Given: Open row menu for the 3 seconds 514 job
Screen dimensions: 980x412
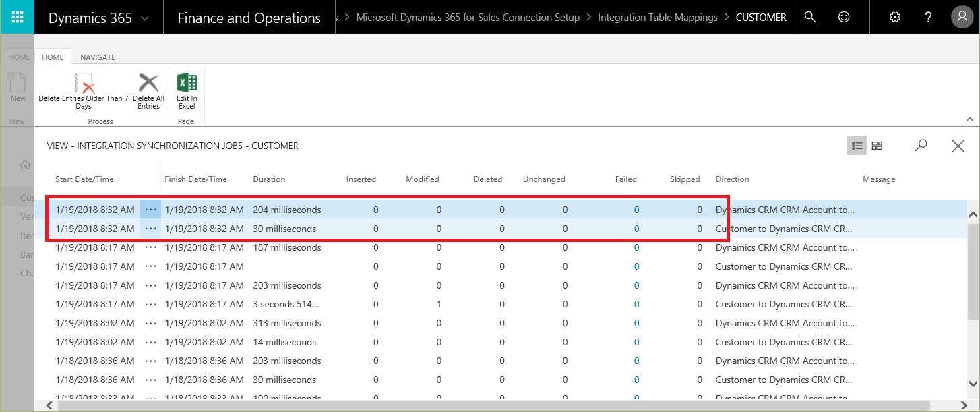Looking at the screenshot, I should pyautogui.click(x=150, y=304).
